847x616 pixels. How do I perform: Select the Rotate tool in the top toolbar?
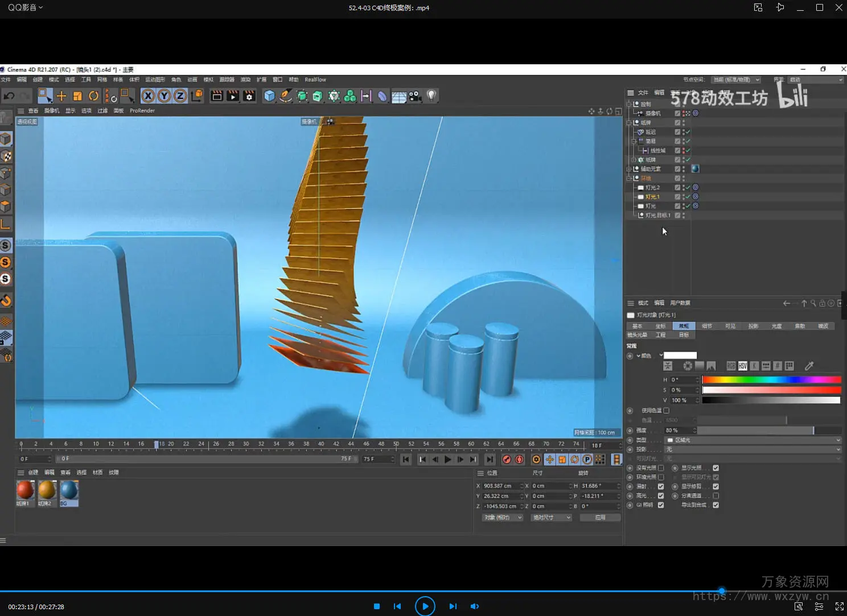pyautogui.click(x=94, y=96)
